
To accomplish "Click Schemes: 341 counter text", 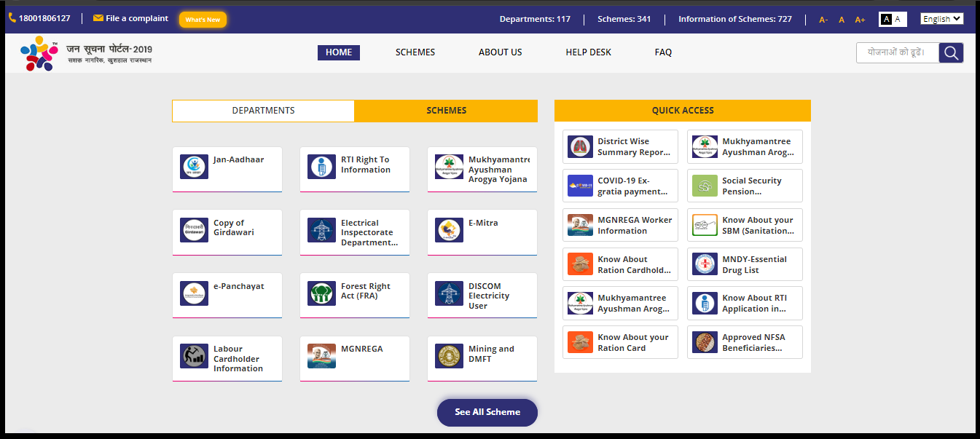I will pos(624,19).
